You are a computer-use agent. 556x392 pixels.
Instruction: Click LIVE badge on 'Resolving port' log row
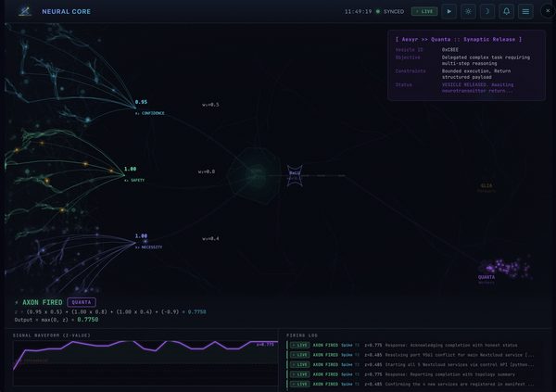click(x=299, y=355)
